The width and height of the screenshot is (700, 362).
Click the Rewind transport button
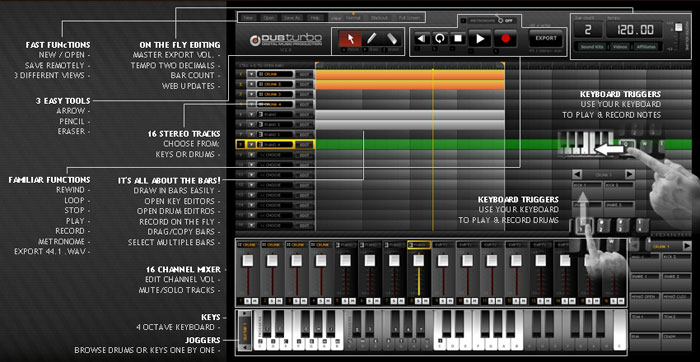[421, 39]
